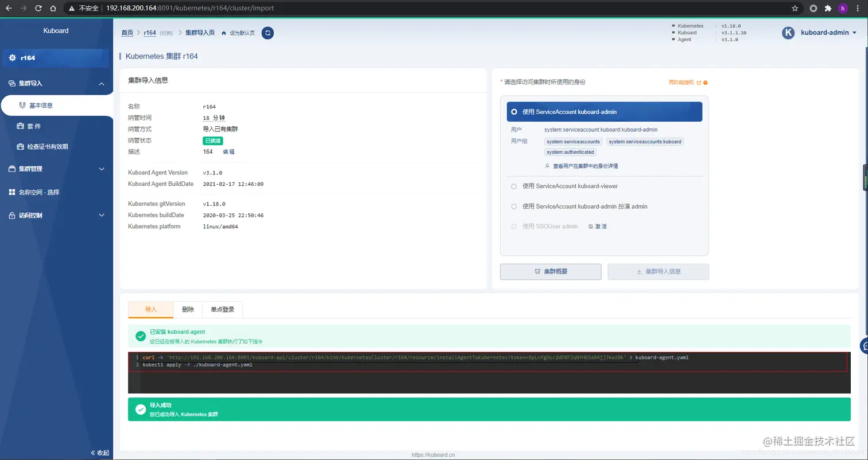The width and height of the screenshot is (868, 460).
Task: Select ServiceAccount kuboard-admin identity option
Action: click(604, 112)
